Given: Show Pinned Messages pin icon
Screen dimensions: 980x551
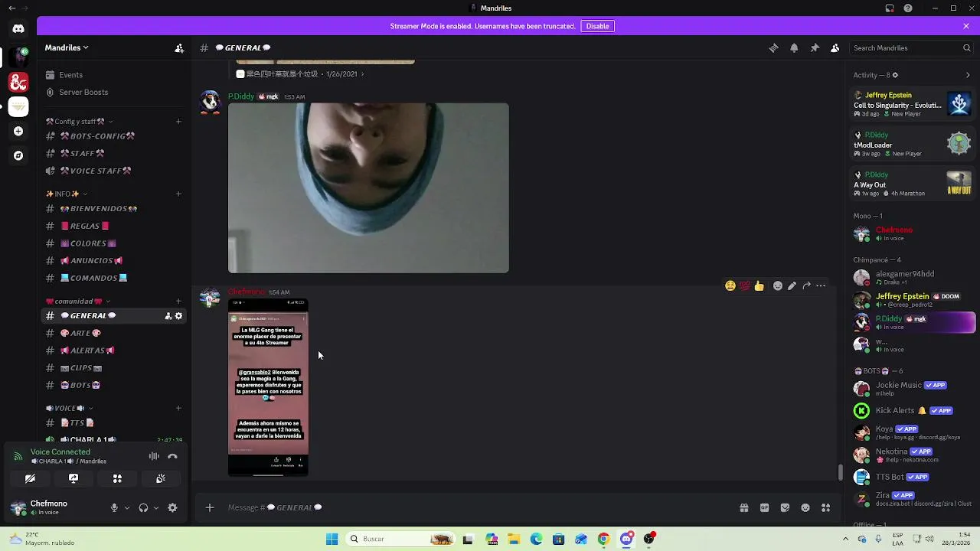Looking at the screenshot, I should tap(815, 47).
